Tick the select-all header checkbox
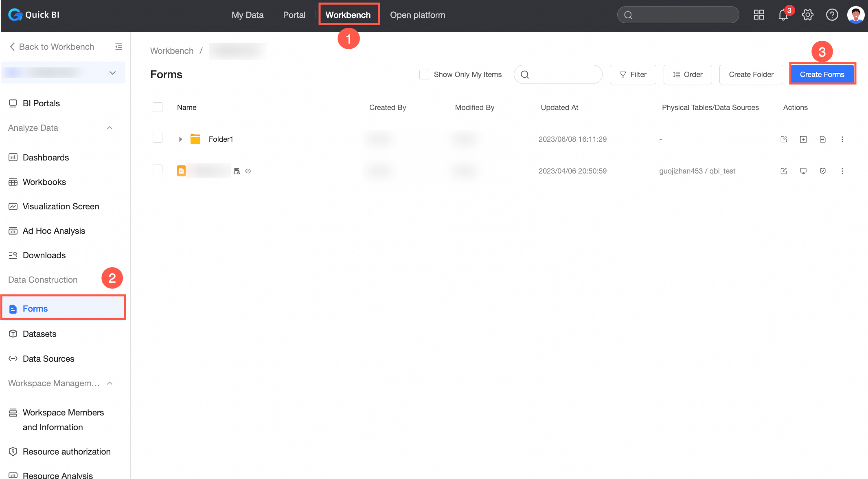The image size is (868, 479). [x=158, y=107]
